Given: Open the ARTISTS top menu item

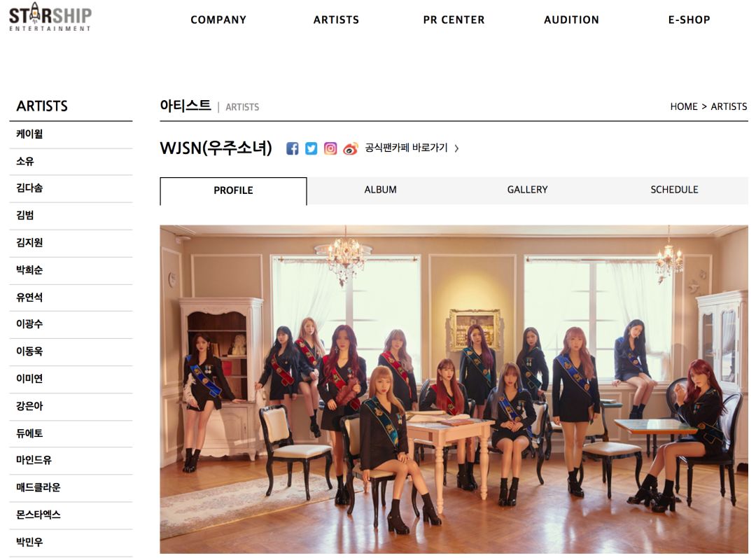Looking at the screenshot, I should pyautogui.click(x=337, y=20).
